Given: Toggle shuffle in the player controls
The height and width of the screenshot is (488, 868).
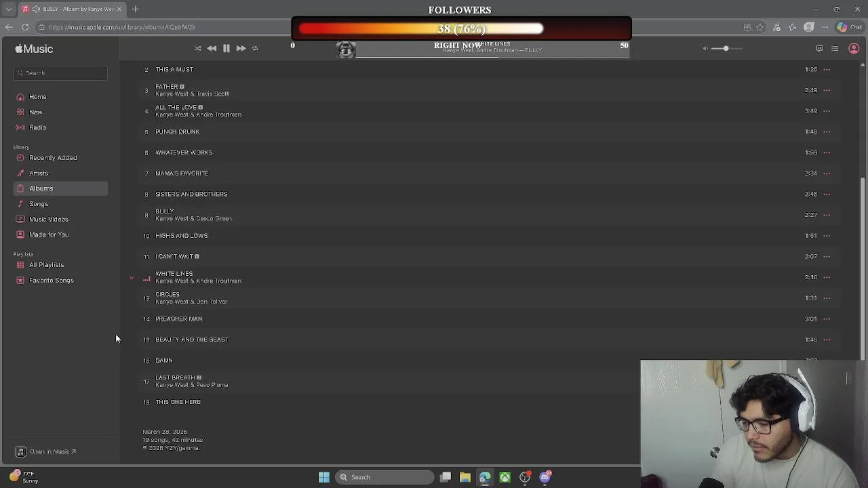Looking at the screenshot, I should click(198, 48).
